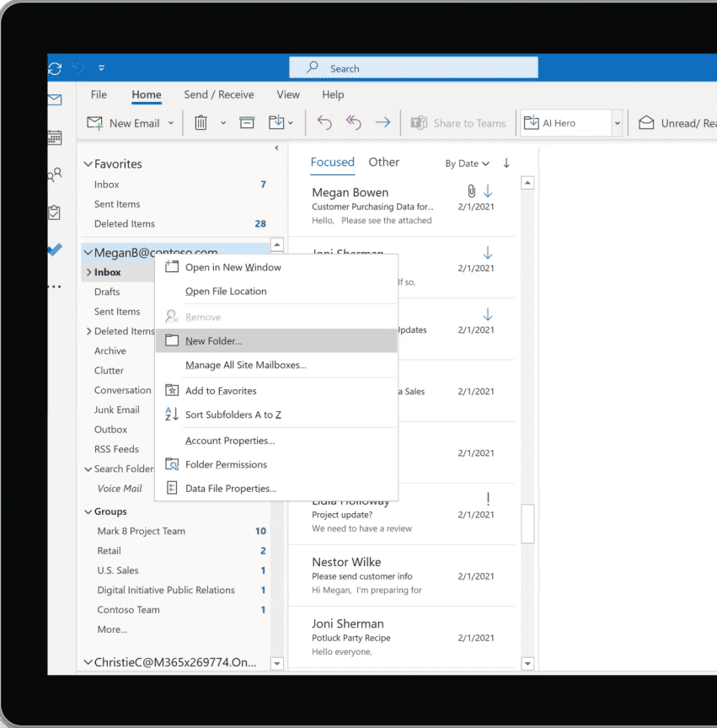
Task: Expand the New Email dropdown arrow
Action: point(171,123)
